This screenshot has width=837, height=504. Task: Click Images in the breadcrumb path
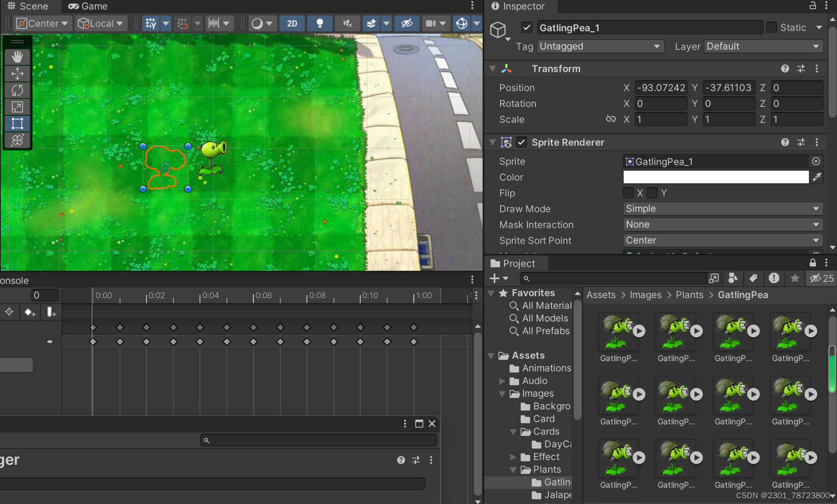pyautogui.click(x=645, y=295)
